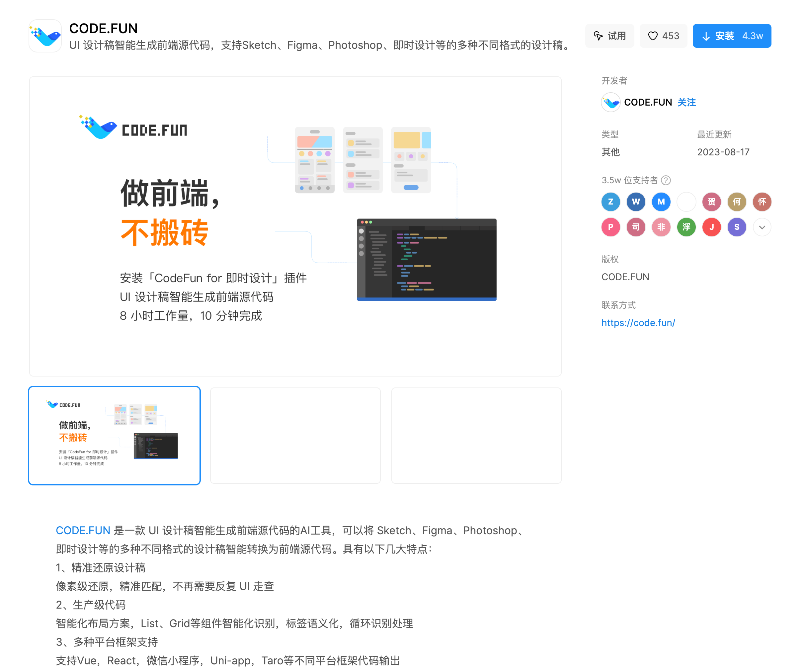Click the developer avatar next to CODE.FUN
The width and height of the screenshot is (804, 672).
[x=611, y=102]
